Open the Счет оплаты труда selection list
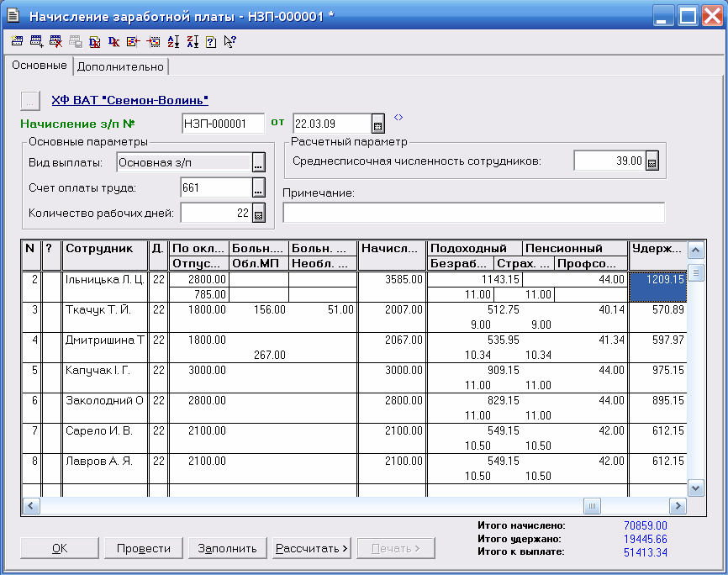 (259, 188)
